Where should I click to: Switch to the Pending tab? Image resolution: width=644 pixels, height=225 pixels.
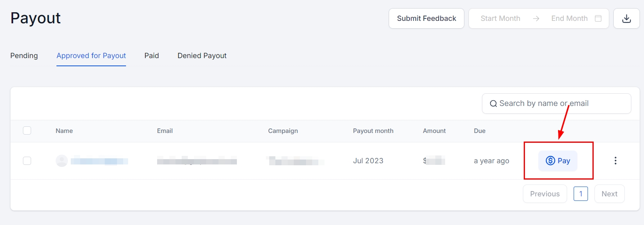click(x=24, y=56)
